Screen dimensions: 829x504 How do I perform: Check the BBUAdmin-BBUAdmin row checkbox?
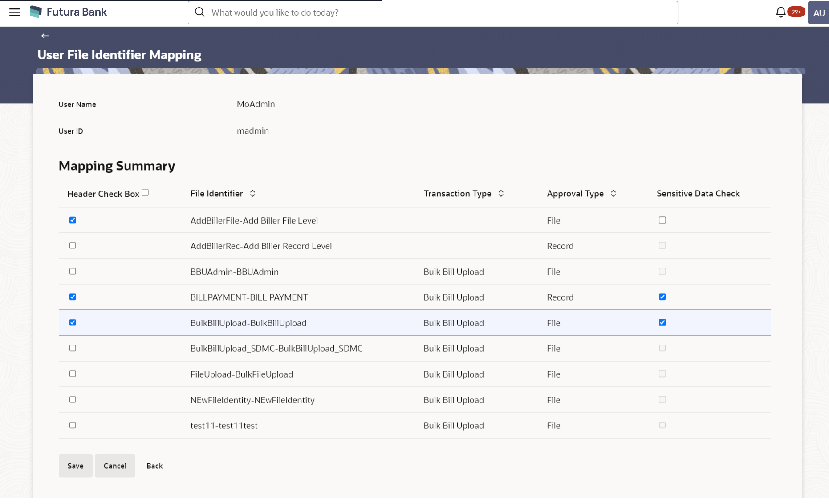coord(73,271)
